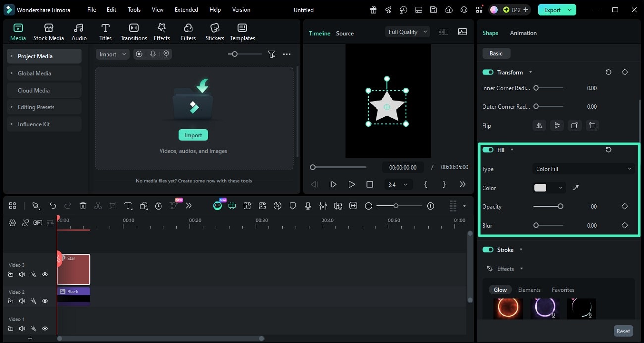Click the Import button in media panel
The image size is (644, 343).
click(x=193, y=135)
